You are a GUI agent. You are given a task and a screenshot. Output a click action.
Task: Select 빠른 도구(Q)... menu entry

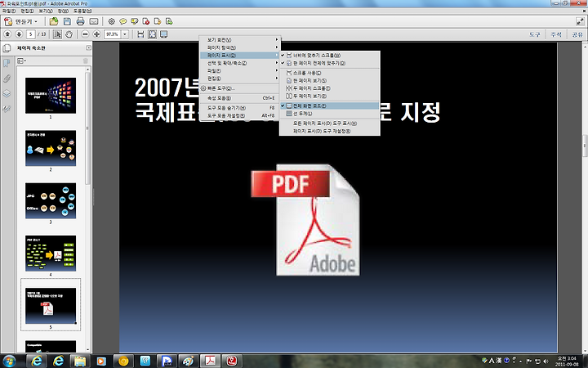click(x=240, y=88)
